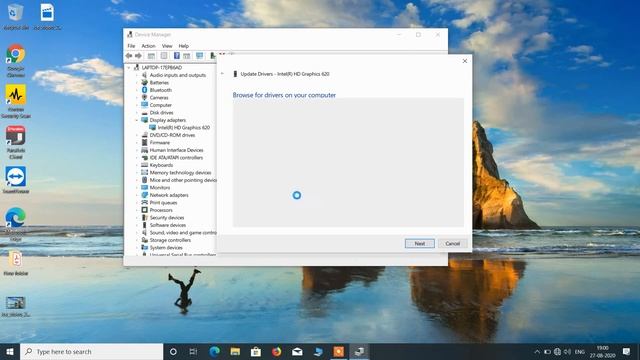640x360 pixels.
Task: Expand the Firmware node
Action: [137, 142]
